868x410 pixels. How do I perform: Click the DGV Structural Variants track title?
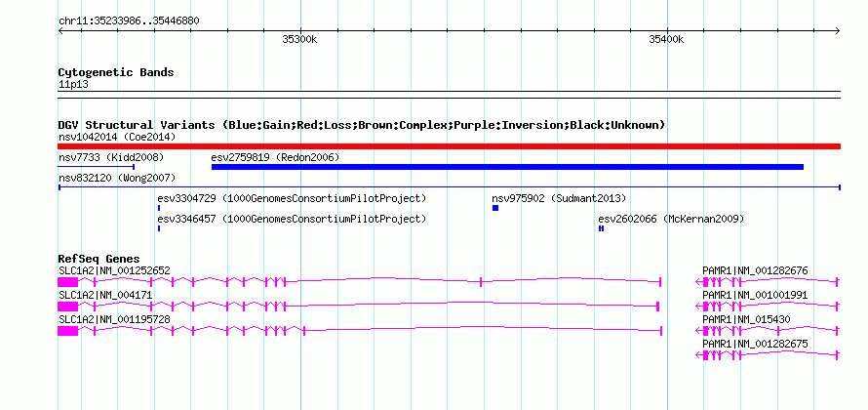click(362, 125)
